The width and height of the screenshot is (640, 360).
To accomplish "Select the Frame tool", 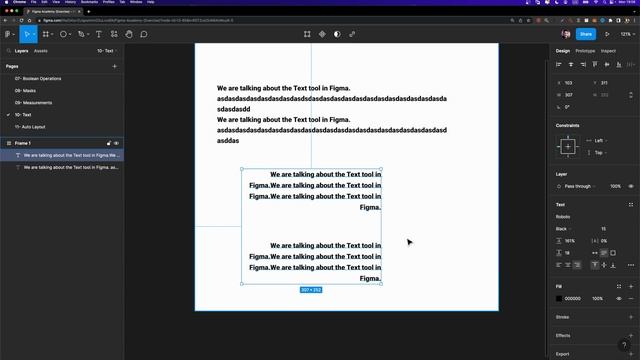I will click(x=46, y=34).
